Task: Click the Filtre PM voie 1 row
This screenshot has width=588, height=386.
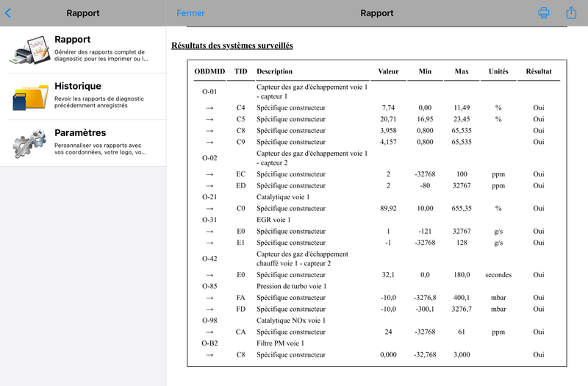Action: [377, 343]
